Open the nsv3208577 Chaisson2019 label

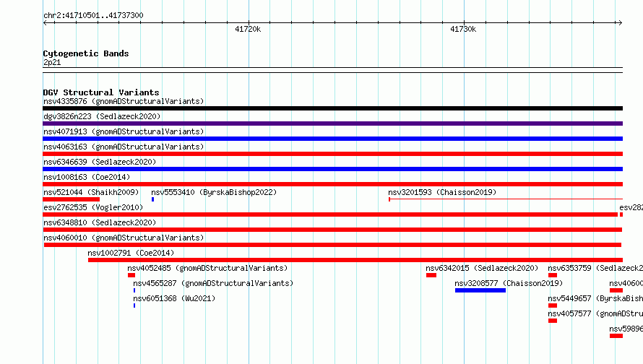click(509, 283)
